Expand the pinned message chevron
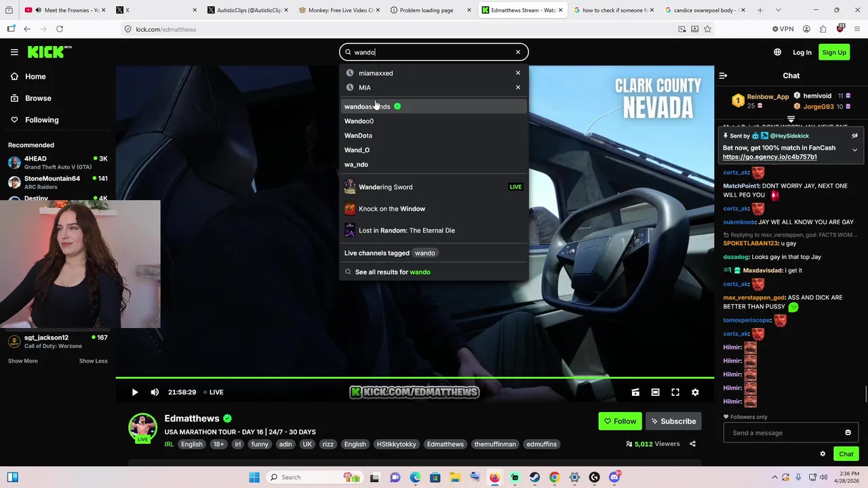This screenshot has width=868, height=488. pyautogui.click(x=854, y=149)
